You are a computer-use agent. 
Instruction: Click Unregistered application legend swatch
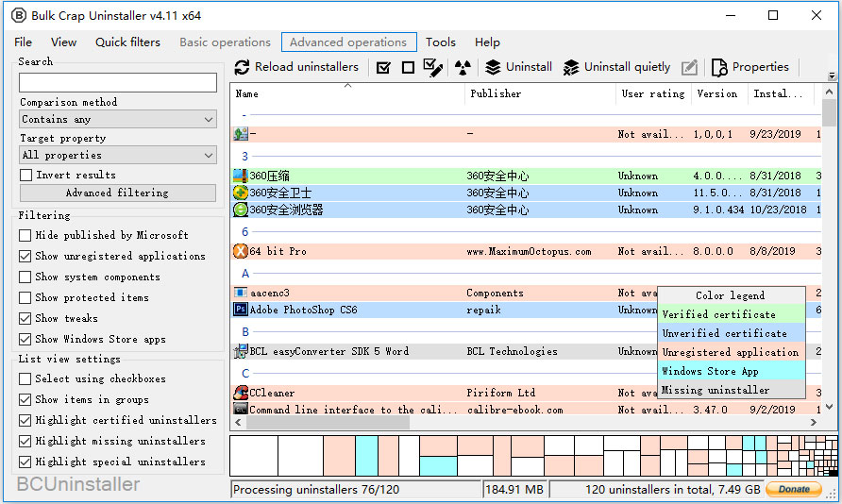(731, 352)
